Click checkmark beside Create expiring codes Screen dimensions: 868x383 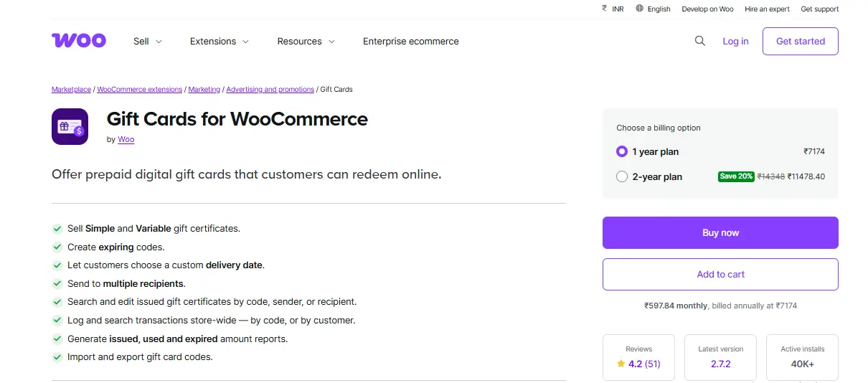(x=57, y=247)
